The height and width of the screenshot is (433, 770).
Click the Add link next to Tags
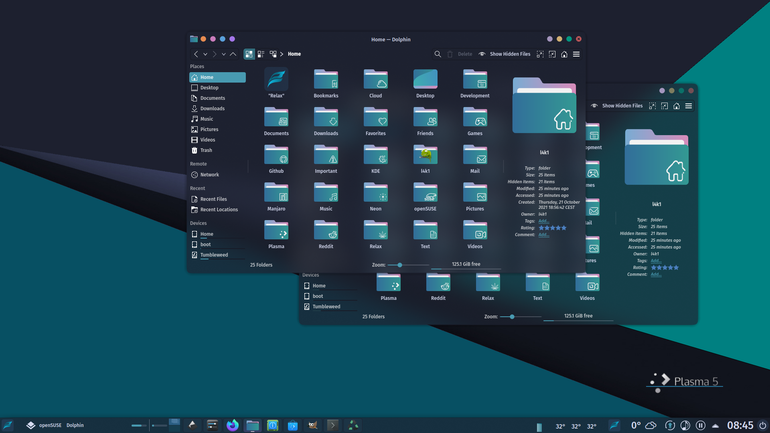tap(543, 221)
